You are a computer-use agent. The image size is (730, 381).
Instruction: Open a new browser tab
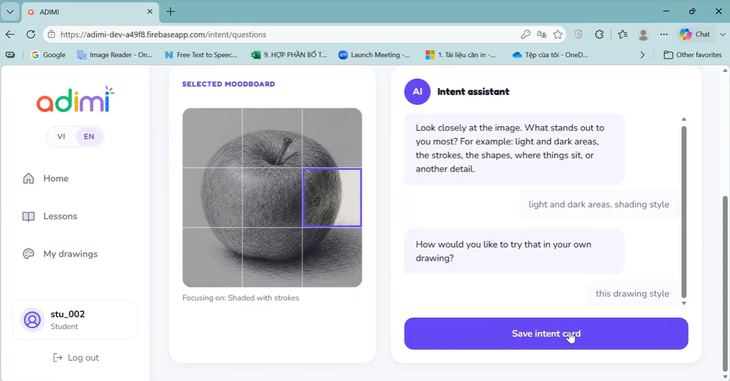(170, 12)
